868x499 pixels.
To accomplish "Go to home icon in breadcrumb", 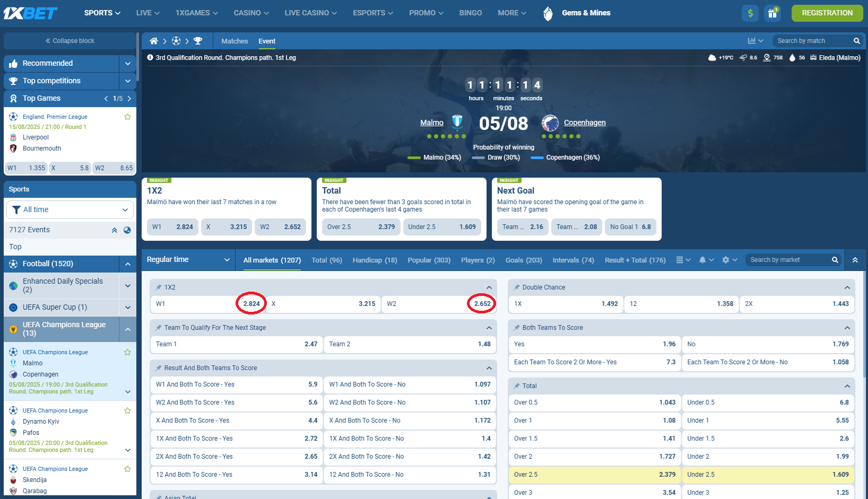I will (x=154, y=41).
